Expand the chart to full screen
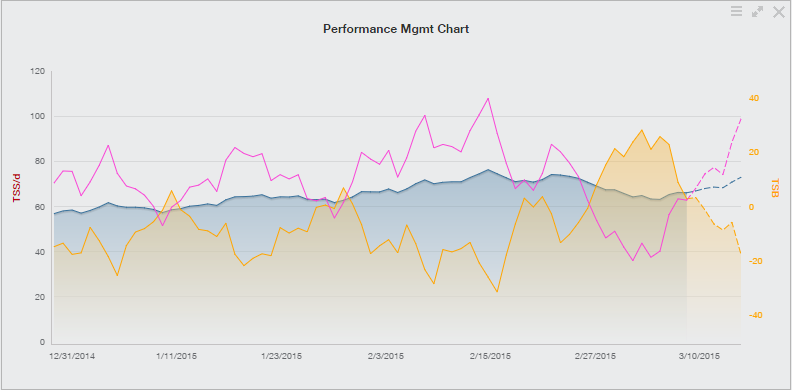This screenshot has height=390, width=792. (757, 12)
